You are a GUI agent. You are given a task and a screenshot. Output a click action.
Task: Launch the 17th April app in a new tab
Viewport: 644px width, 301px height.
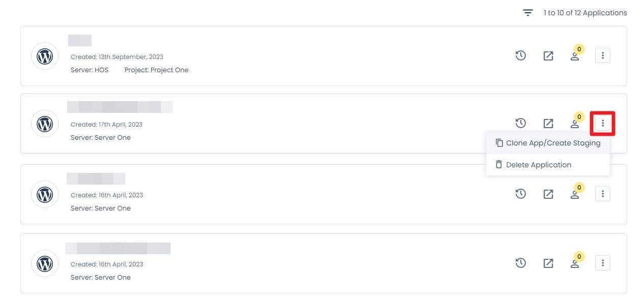548,124
